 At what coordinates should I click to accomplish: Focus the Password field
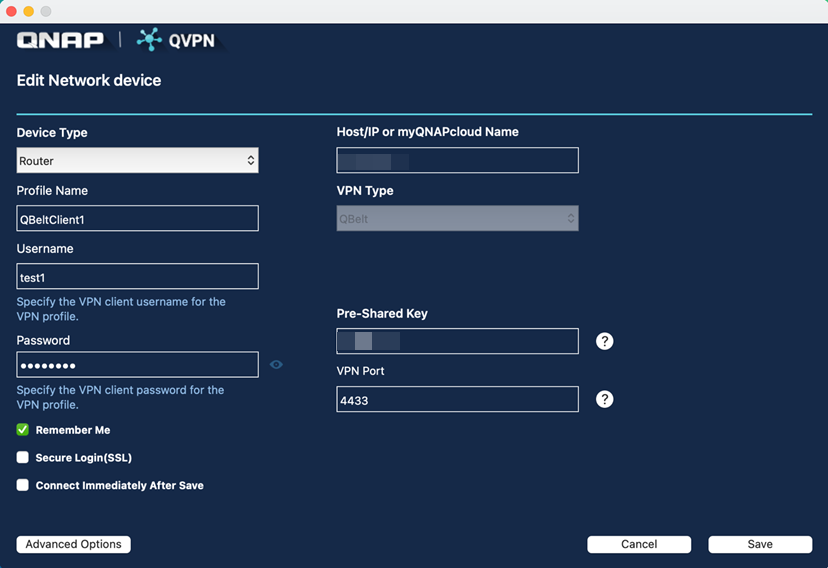tap(137, 365)
